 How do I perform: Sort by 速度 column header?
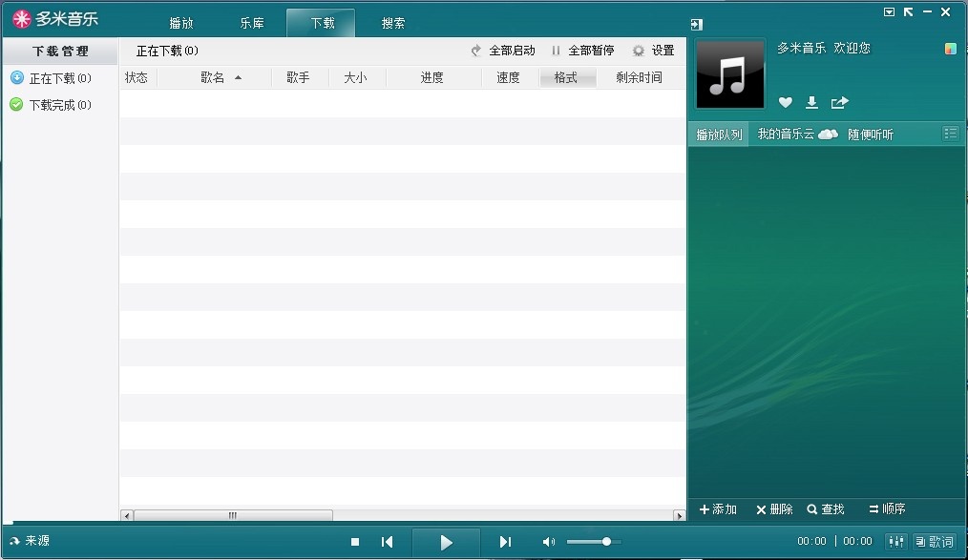(509, 77)
